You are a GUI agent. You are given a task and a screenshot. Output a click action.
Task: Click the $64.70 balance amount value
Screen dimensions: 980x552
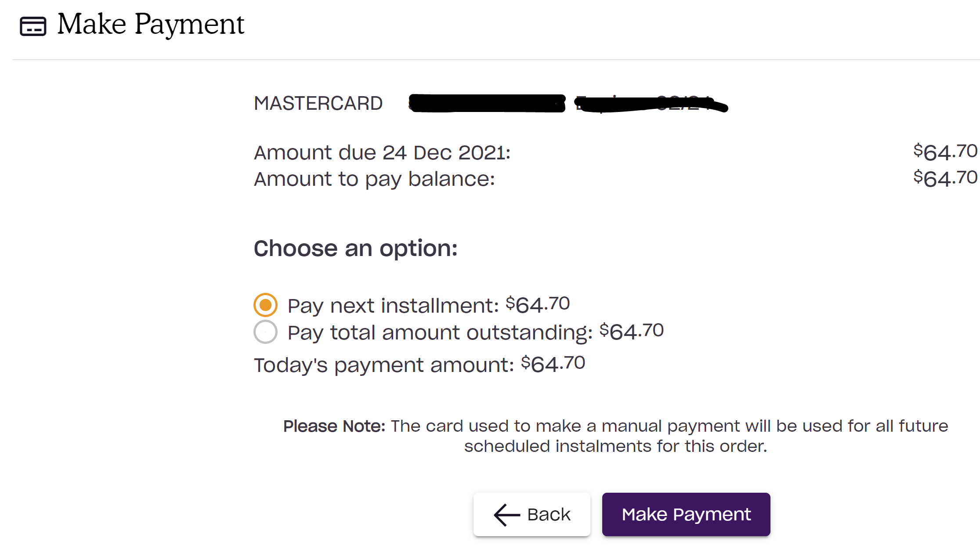tap(945, 178)
